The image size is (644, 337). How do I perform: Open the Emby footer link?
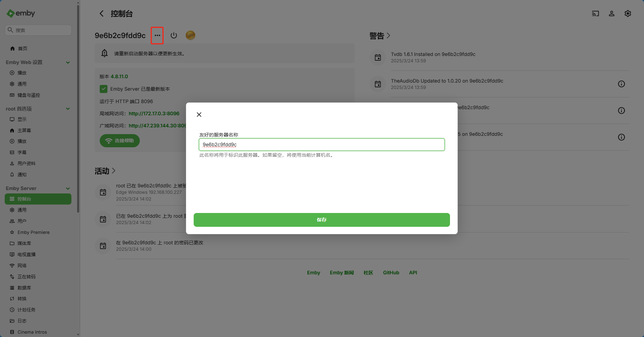(x=313, y=273)
